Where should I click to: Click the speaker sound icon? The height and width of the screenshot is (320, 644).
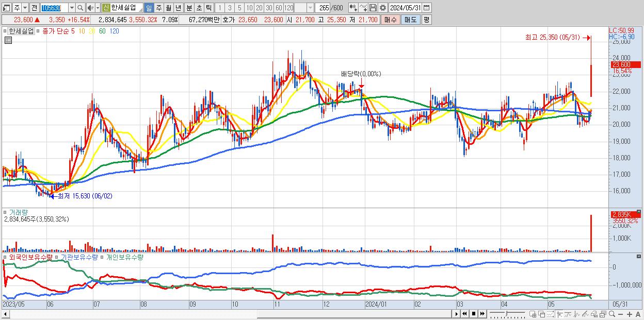click(x=90, y=8)
